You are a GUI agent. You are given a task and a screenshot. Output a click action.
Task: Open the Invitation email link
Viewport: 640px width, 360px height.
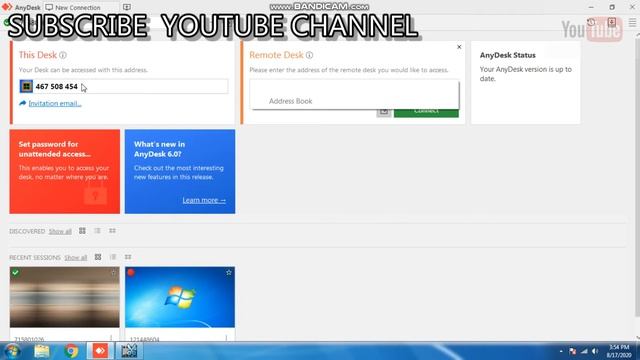tap(55, 104)
